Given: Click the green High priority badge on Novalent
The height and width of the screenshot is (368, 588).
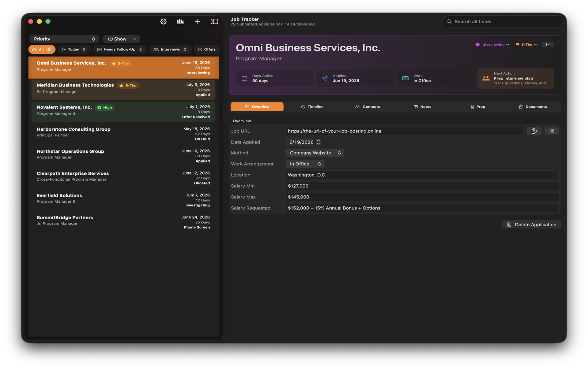Looking at the screenshot, I should pos(104,108).
